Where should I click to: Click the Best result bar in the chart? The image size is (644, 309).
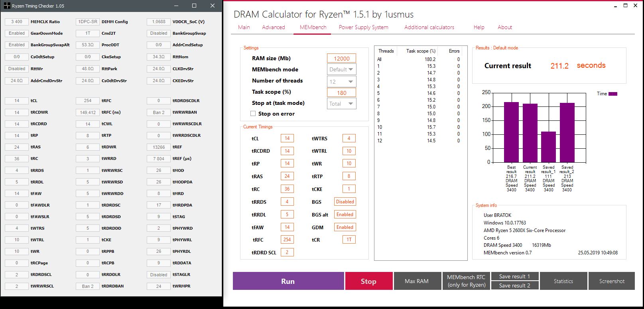point(511,132)
